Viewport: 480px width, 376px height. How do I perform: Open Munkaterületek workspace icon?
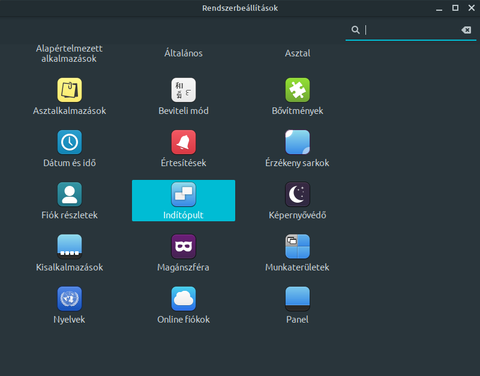tap(297, 247)
